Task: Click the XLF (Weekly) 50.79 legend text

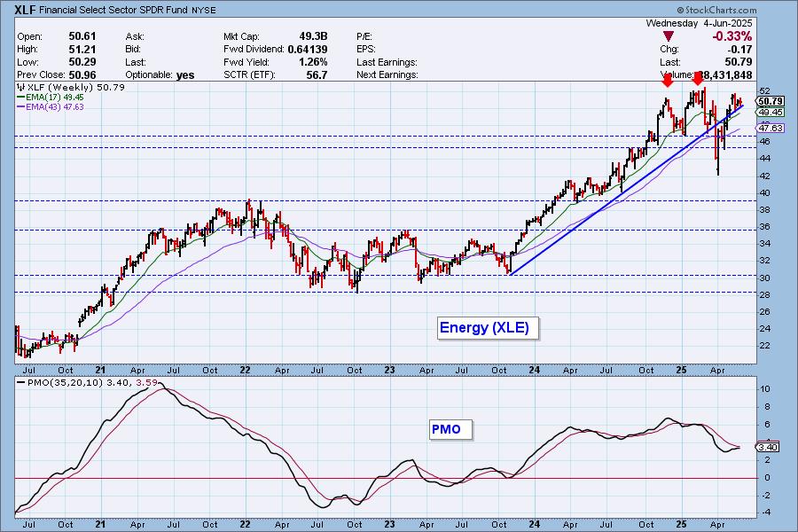Action: pos(75,87)
